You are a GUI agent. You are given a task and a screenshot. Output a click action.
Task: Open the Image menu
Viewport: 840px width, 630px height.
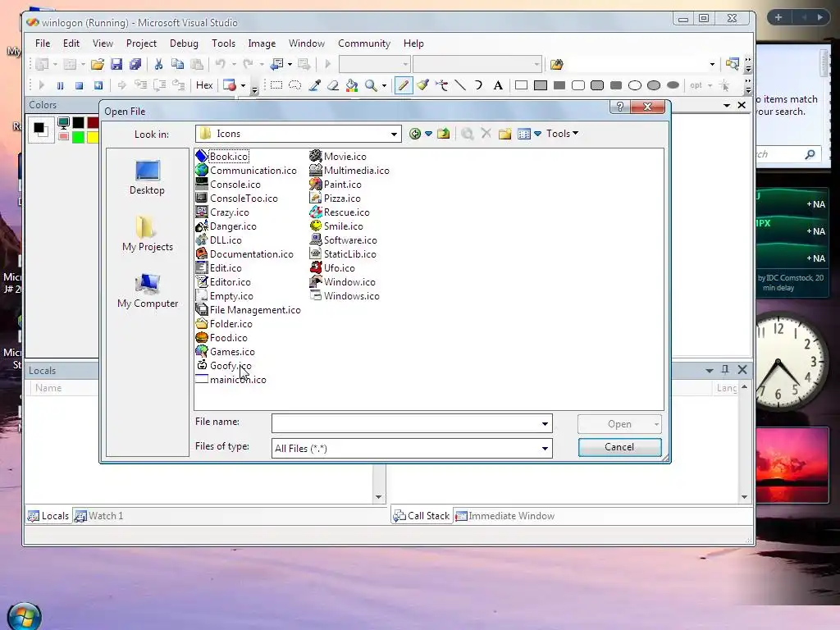point(262,43)
